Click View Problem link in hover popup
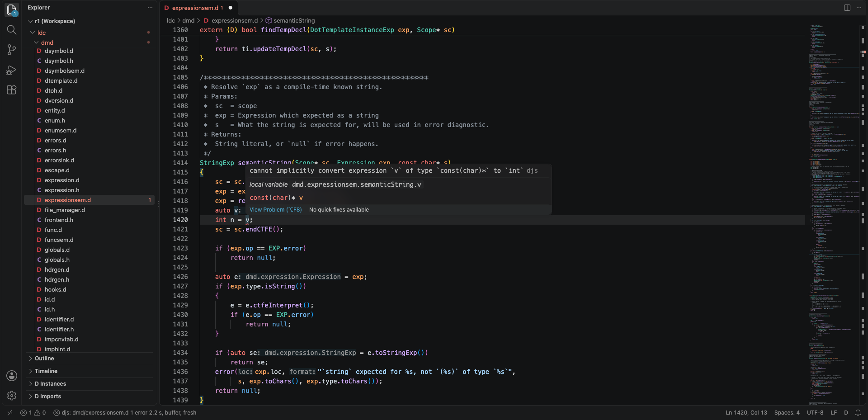Image resolution: width=868 pixels, height=420 pixels. pos(275,210)
